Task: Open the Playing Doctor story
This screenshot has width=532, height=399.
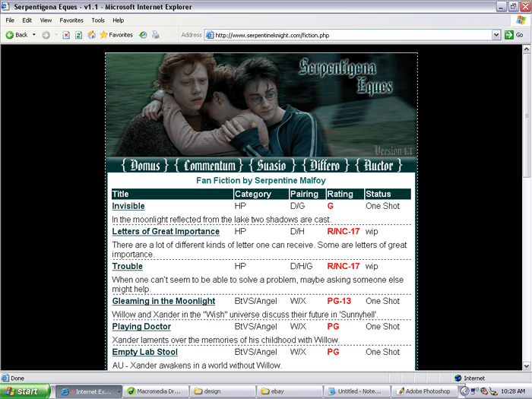Action: [141, 327]
